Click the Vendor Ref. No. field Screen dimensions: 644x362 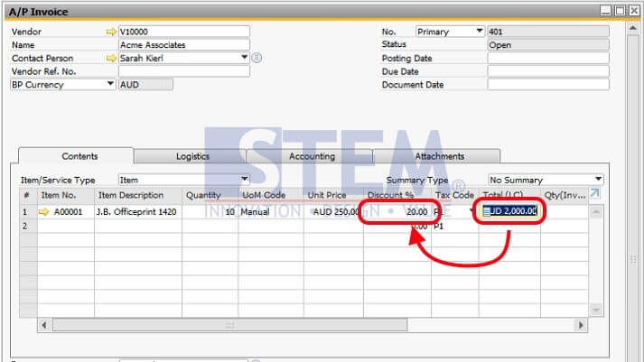point(184,71)
